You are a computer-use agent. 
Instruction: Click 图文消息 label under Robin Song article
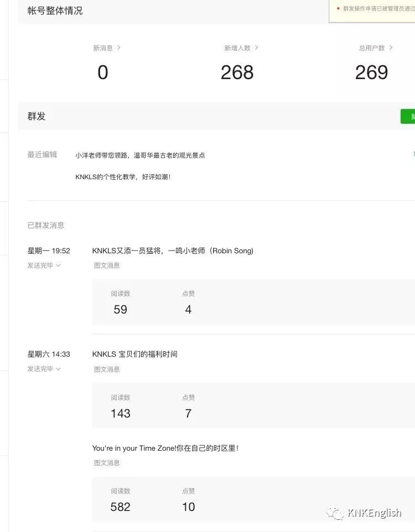[107, 265]
